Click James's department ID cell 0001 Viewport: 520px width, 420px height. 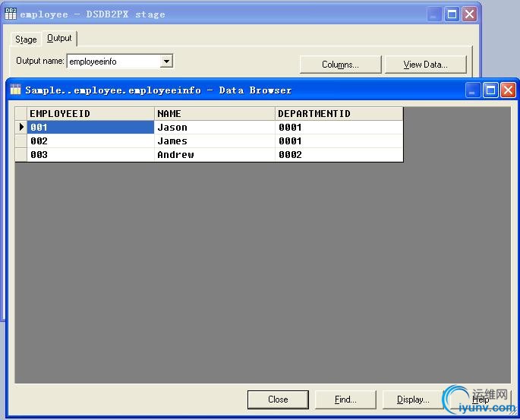(x=339, y=141)
